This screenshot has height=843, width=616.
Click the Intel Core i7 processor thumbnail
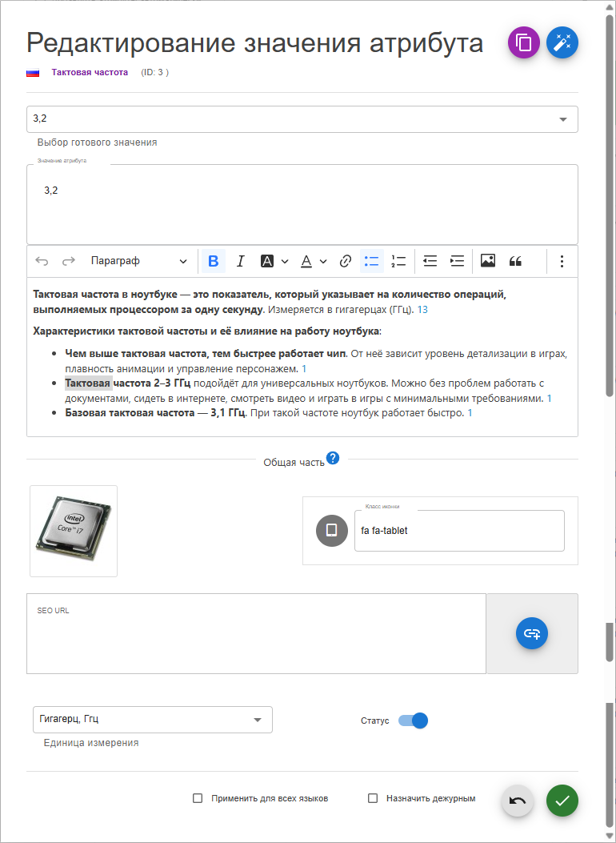[x=74, y=531]
